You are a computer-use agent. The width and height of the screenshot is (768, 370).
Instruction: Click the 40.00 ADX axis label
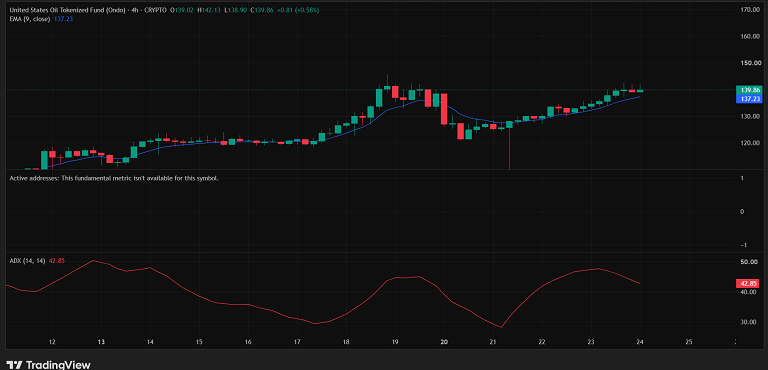pos(749,292)
